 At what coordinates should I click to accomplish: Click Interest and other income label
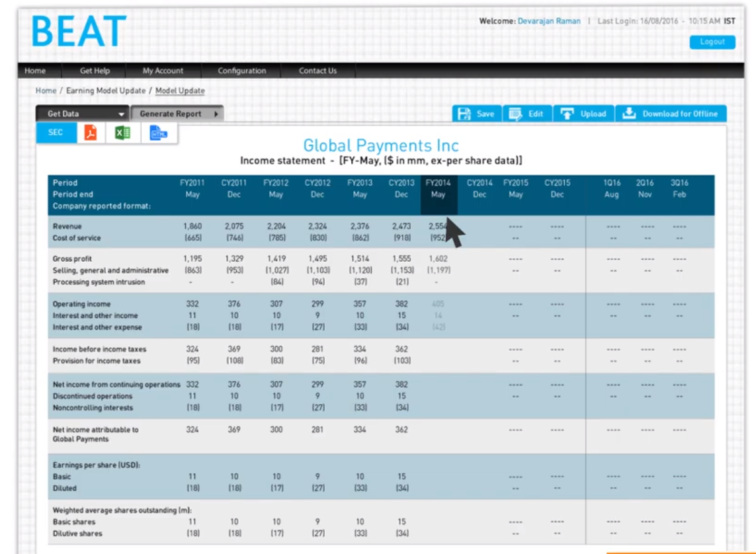pos(95,315)
